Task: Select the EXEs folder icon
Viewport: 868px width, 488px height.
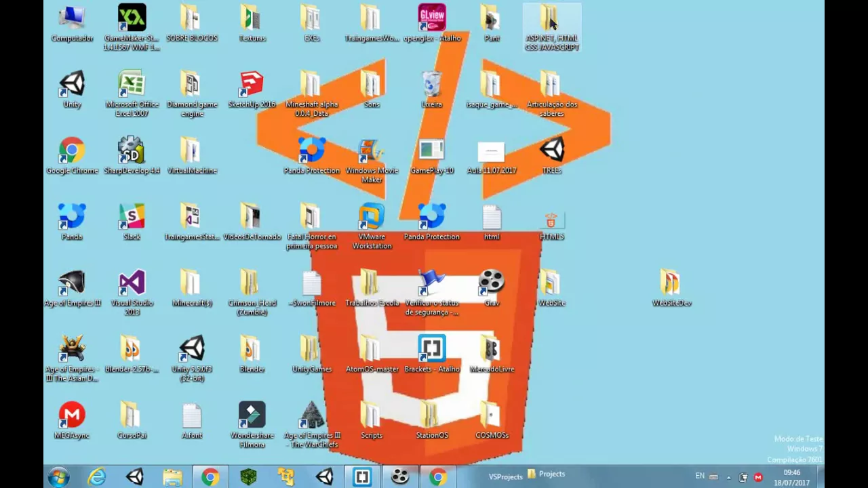Action: [311, 24]
